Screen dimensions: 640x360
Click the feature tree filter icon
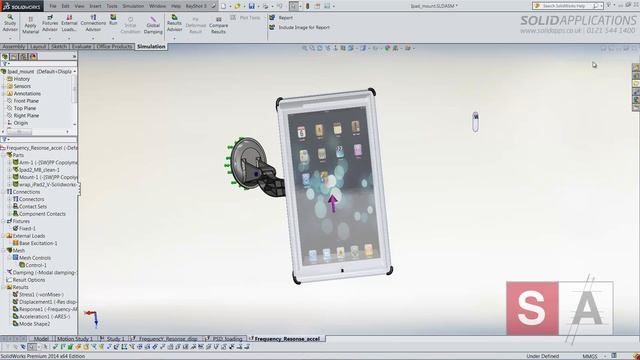[x=4, y=64]
